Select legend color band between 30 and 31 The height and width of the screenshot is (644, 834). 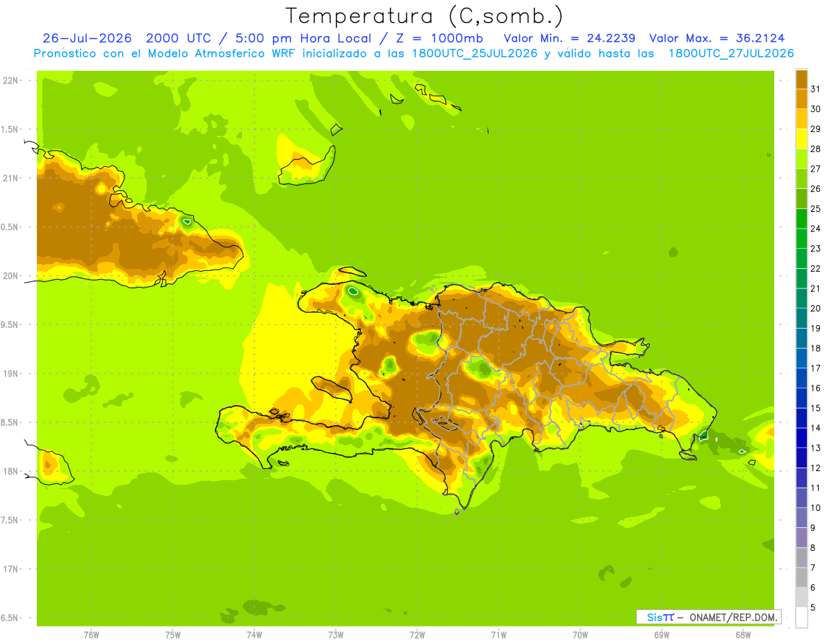coord(801,99)
